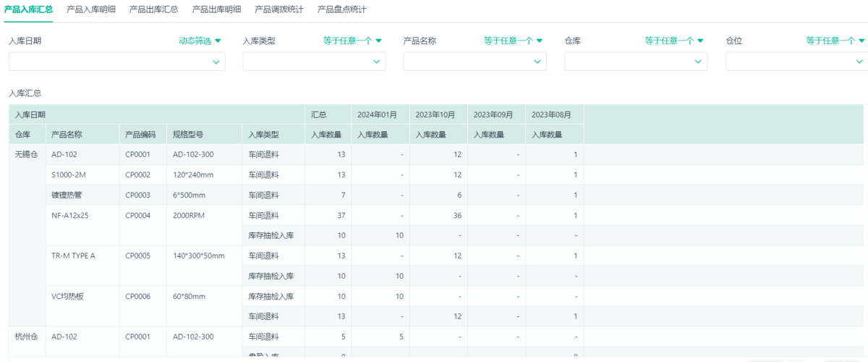Click the CP0004 product code cell

[x=137, y=215]
